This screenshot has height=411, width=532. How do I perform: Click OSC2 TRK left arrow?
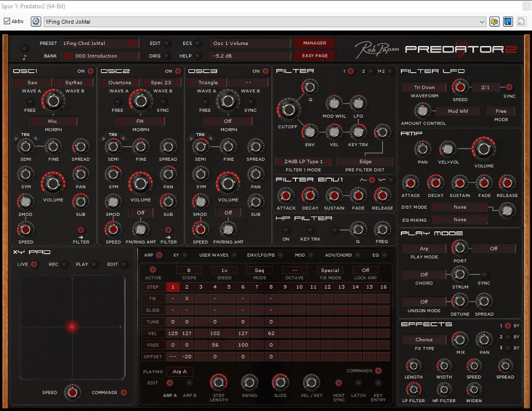point(103,138)
